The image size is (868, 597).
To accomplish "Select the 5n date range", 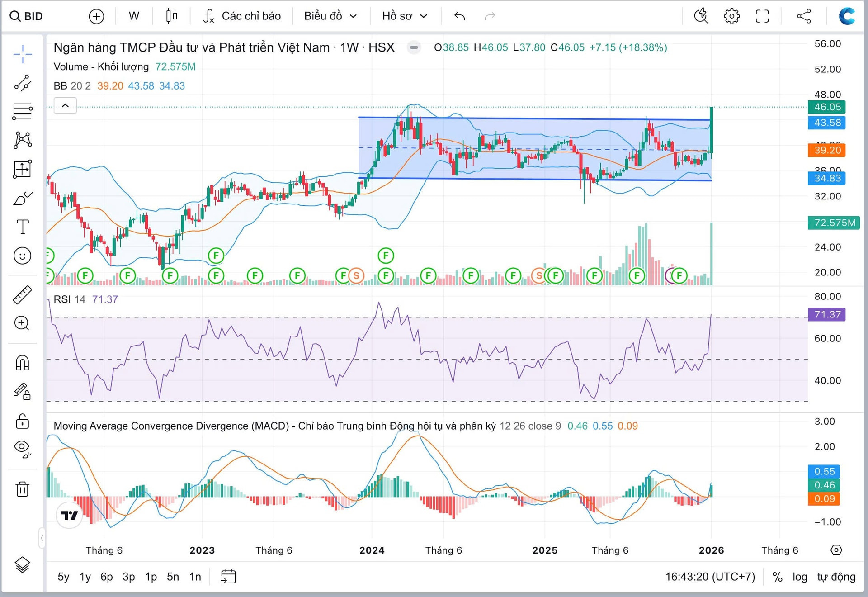I will click(x=173, y=577).
